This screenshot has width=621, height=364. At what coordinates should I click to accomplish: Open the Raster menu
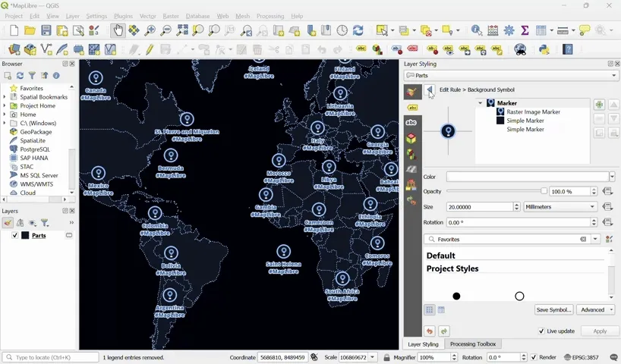(171, 16)
